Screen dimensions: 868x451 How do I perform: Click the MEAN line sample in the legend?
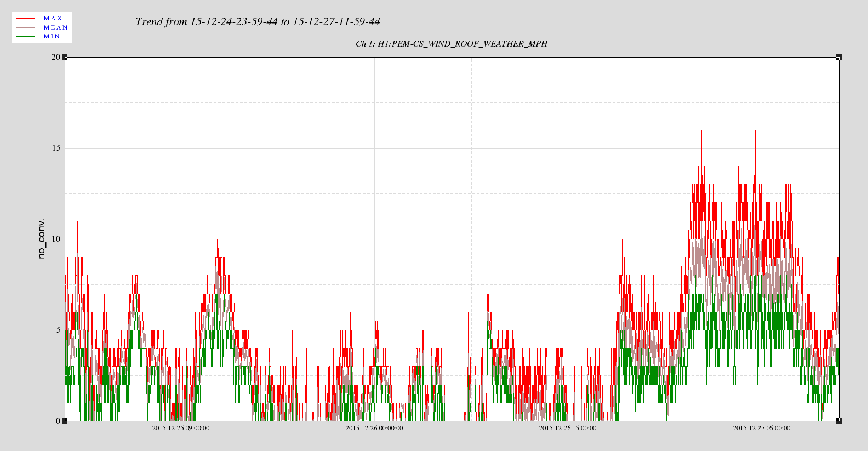[x=26, y=27]
